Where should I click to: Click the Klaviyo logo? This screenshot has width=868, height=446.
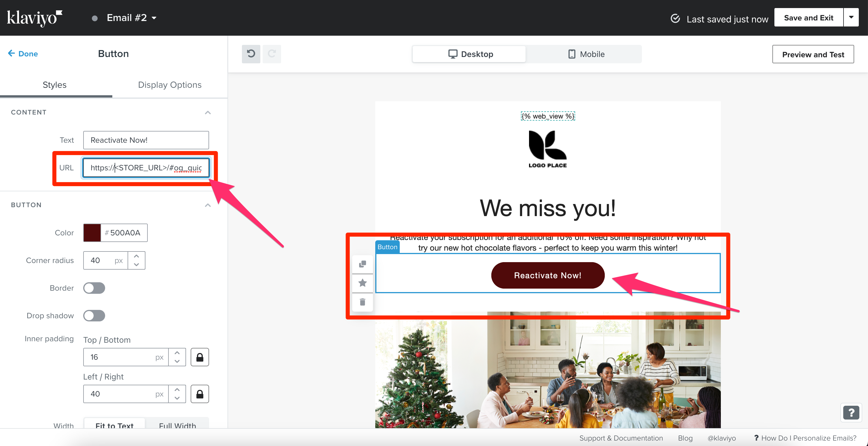[34, 18]
